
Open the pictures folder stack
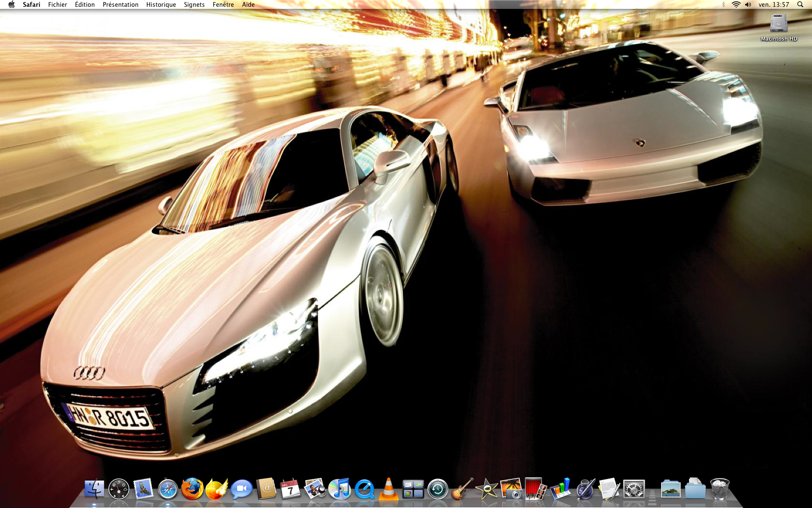click(x=671, y=489)
